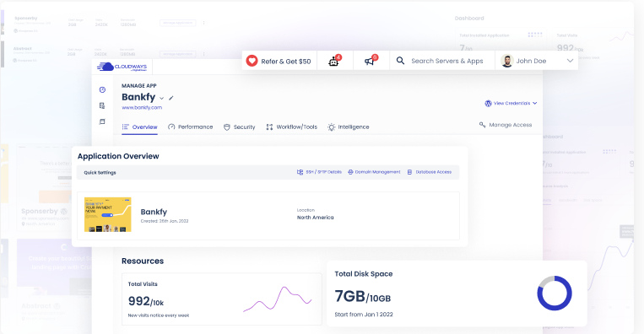Click the Created: 26th Jan, 2022 text

coord(165,221)
